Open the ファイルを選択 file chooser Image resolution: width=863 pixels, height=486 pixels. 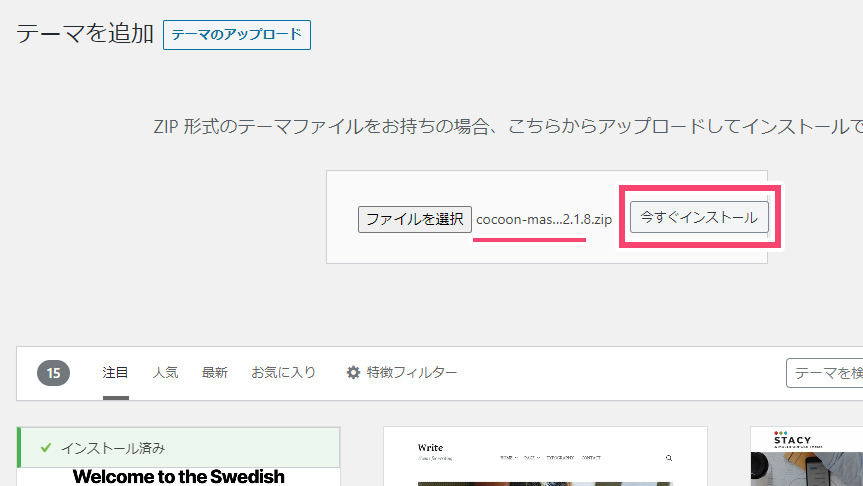[x=414, y=219]
